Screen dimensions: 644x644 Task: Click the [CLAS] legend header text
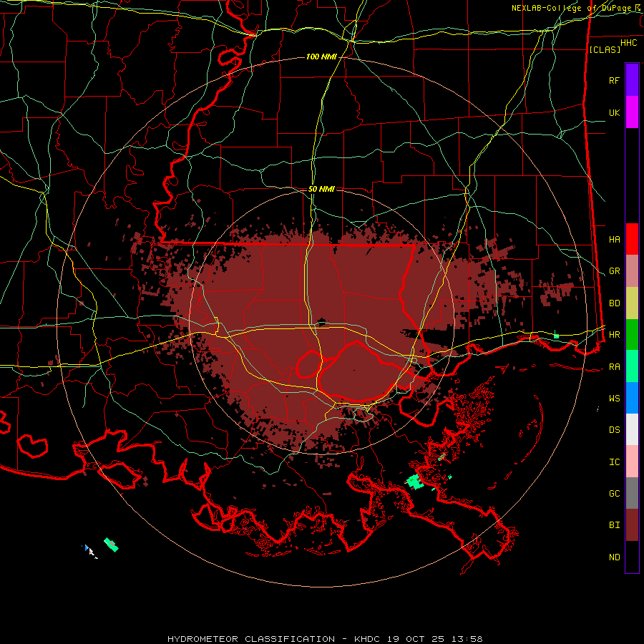[x=605, y=49]
